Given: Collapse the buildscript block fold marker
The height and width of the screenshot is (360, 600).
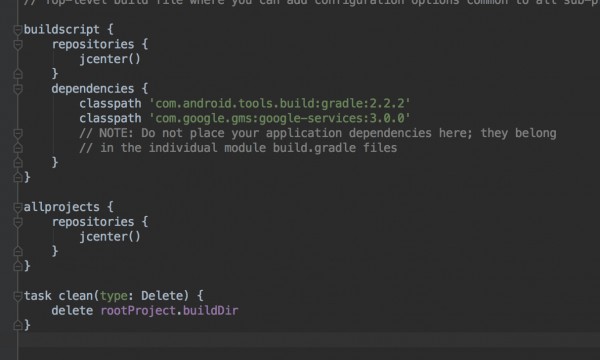Looking at the screenshot, I should click(18, 29).
